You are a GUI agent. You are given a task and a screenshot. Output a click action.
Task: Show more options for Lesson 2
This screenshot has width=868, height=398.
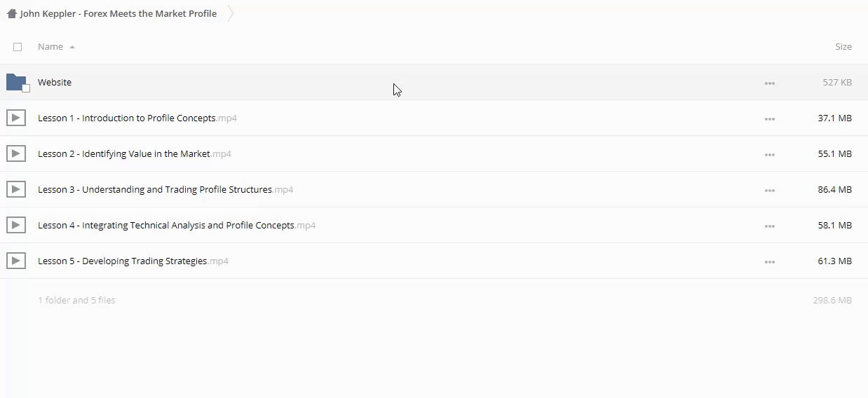[x=769, y=155]
